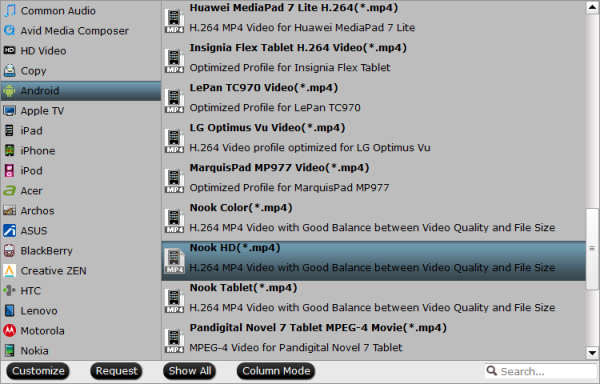
Task: Click 'MPEG-4 Video for Pandigital Novel 7 Tablet' text
Action: point(296,347)
